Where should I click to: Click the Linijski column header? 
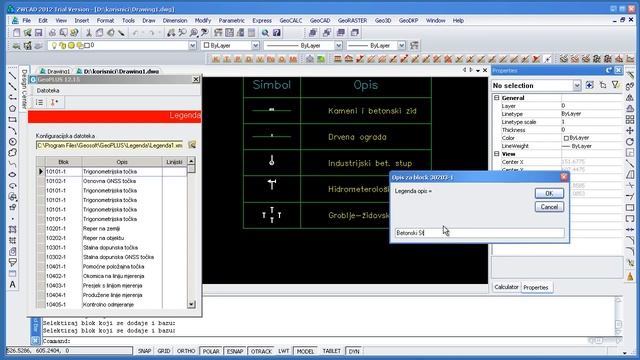[x=174, y=162]
